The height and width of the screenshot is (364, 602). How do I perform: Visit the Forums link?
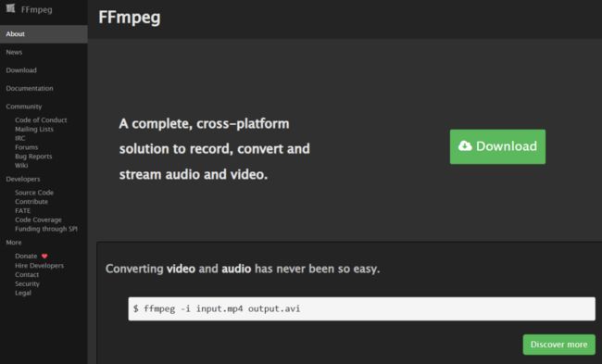27,147
